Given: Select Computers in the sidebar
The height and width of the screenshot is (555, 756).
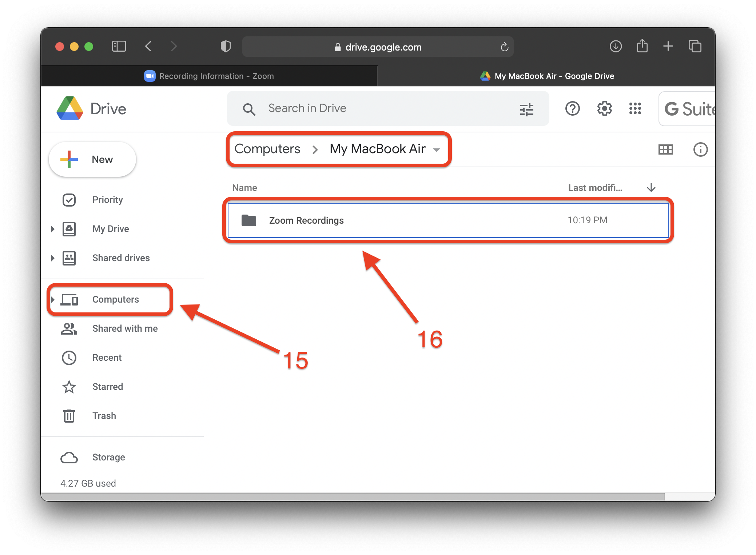Looking at the screenshot, I should (116, 299).
